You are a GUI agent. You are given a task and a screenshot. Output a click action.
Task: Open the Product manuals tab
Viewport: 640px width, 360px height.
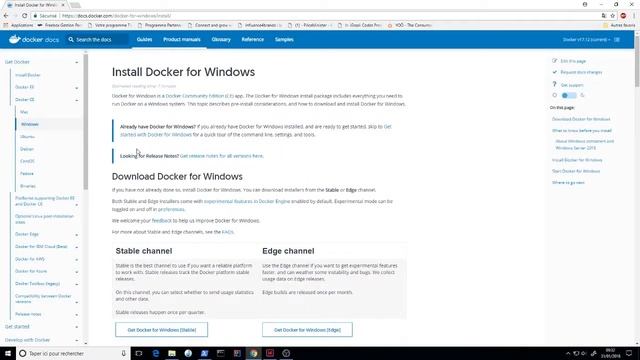182,40
